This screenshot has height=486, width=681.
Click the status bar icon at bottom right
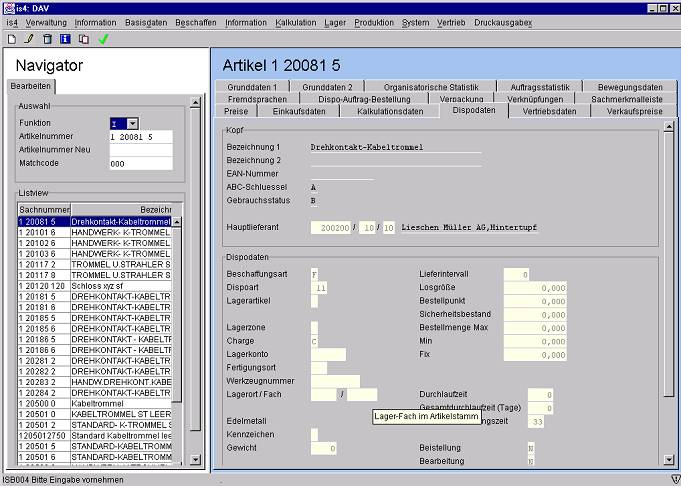tap(673, 479)
